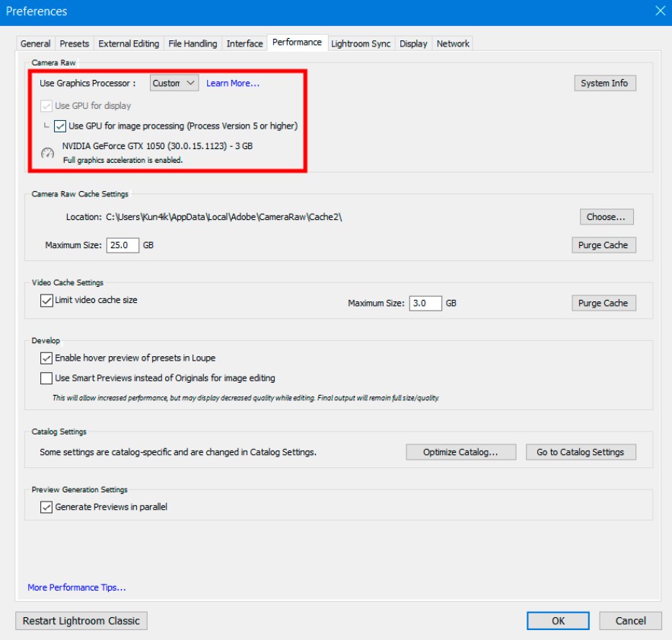The width and height of the screenshot is (672, 640).
Task: Toggle Use GPU for image processing
Action: click(x=60, y=126)
